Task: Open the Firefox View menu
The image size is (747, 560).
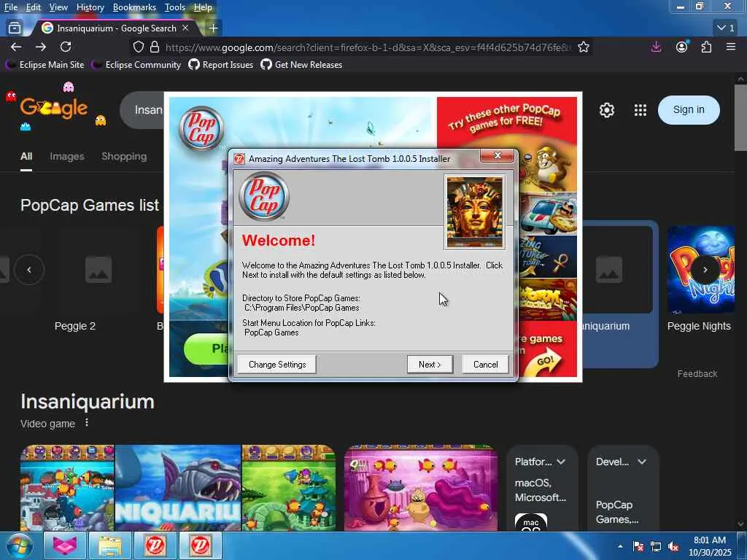Action: 58,7
